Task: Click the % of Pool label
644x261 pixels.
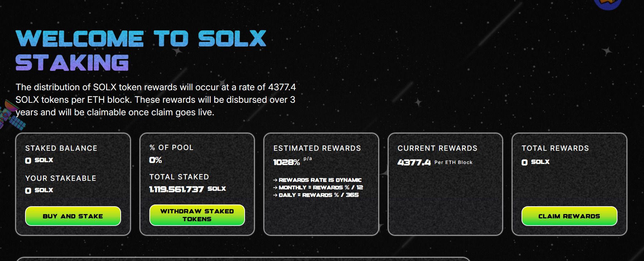Action: (x=171, y=148)
